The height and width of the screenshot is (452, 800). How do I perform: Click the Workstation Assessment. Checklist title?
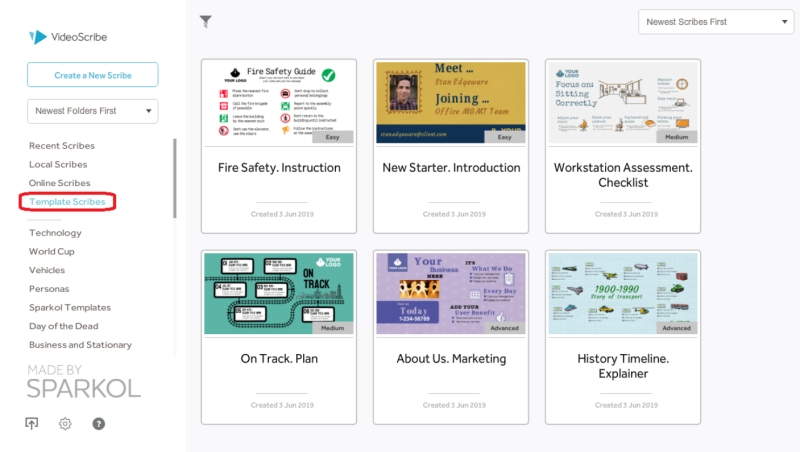[623, 175]
